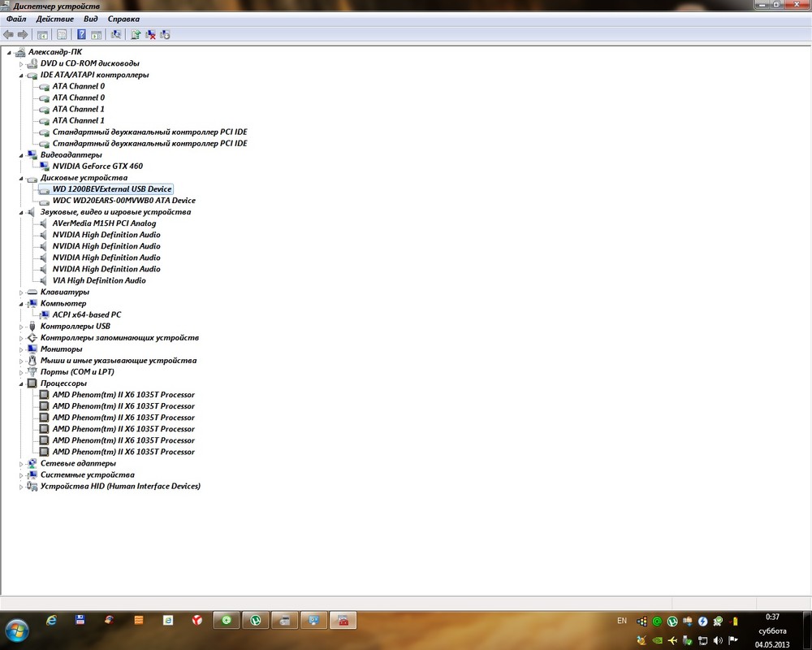Open Yandex browser from taskbar
This screenshot has width=812, height=650.
tap(197, 620)
